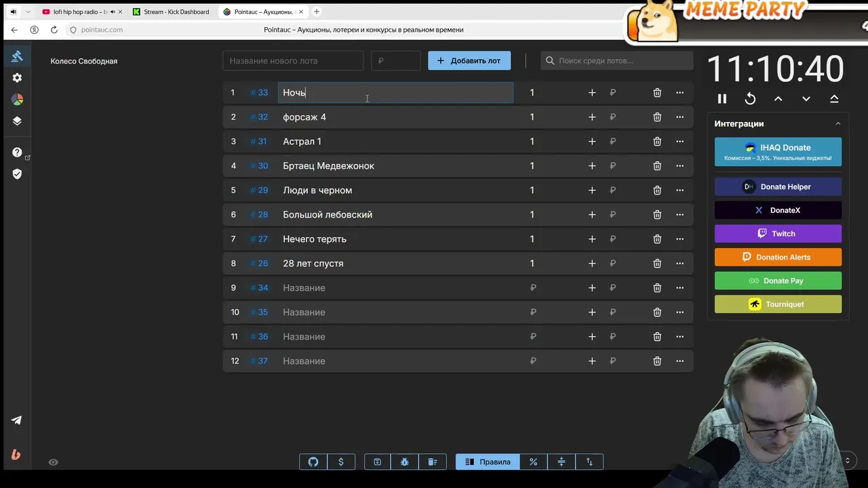Click the pointauc.com address bar
The height and width of the screenshot is (488, 868).
click(x=102, y=30)
